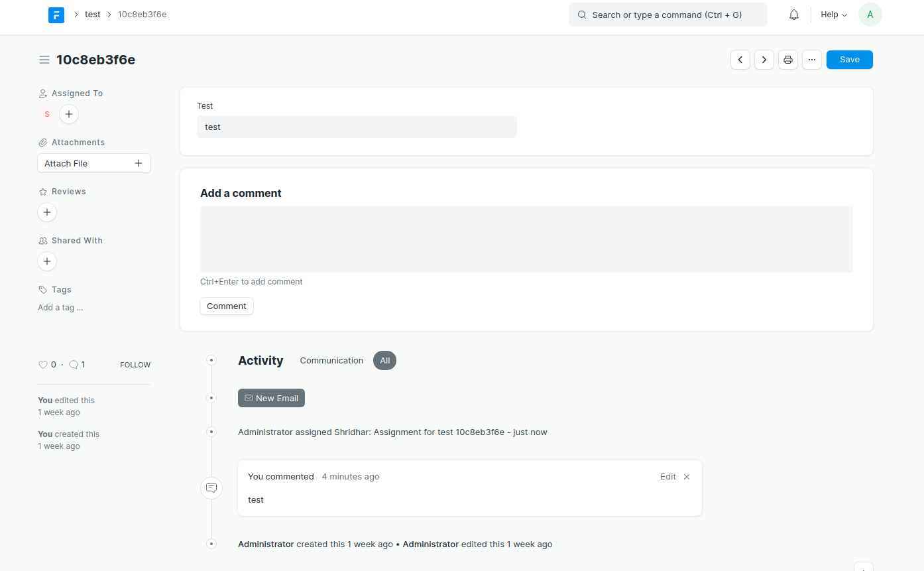The image size is (924, 571).
Task: Open the All activity filter
Action: point(384,360)
